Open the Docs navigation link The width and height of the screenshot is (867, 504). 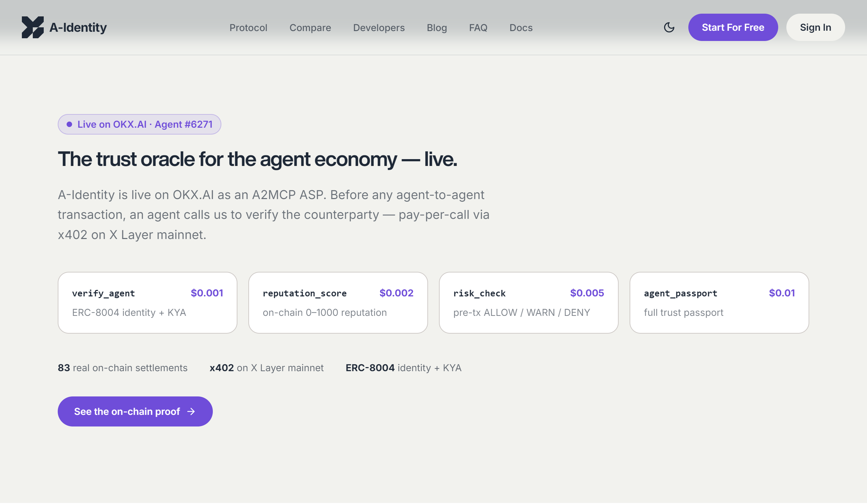coord(521,28)
